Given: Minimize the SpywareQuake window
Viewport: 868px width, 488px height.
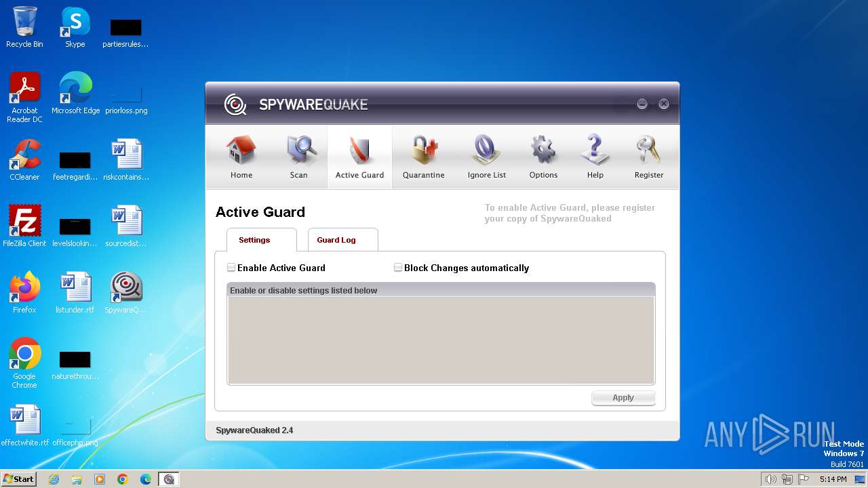Looking at the screenshot, I should coord(642,104).
